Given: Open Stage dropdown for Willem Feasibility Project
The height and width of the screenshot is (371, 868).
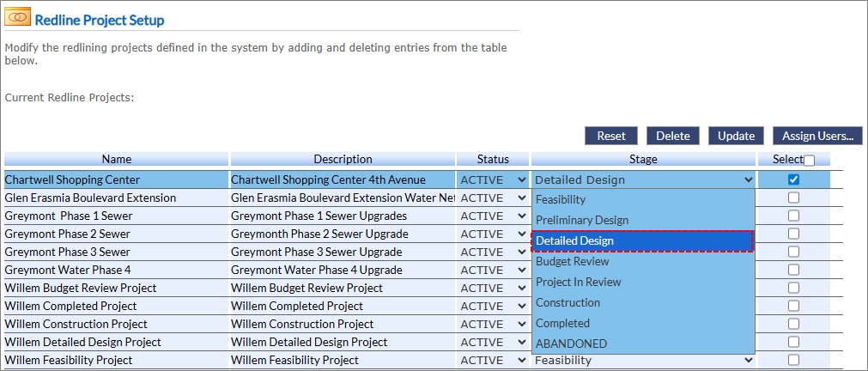Looking at the screenshot, I should point(643,361).
